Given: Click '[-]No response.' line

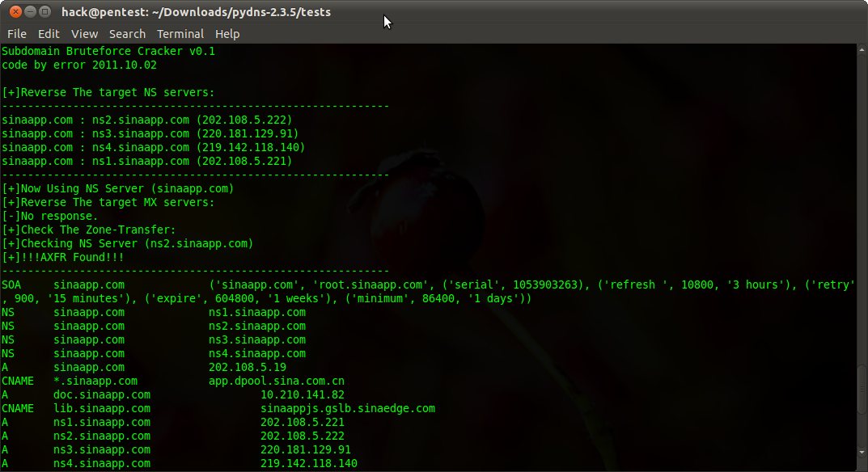Looking at the screenshot, I should coord(50,216).
